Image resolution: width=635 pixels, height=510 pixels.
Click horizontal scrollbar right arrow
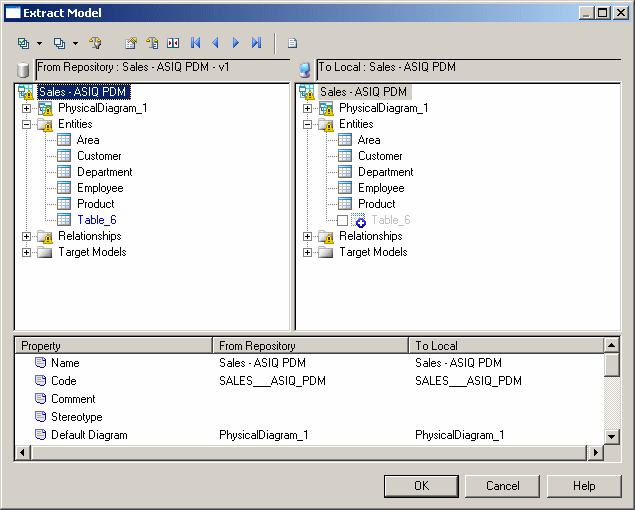[x=595, y=452]
